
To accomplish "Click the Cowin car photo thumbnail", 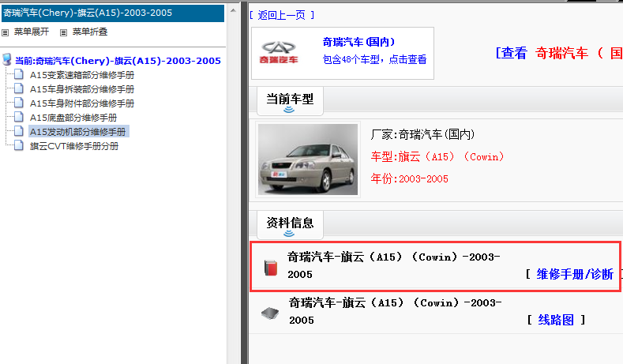I will [308, 159].
